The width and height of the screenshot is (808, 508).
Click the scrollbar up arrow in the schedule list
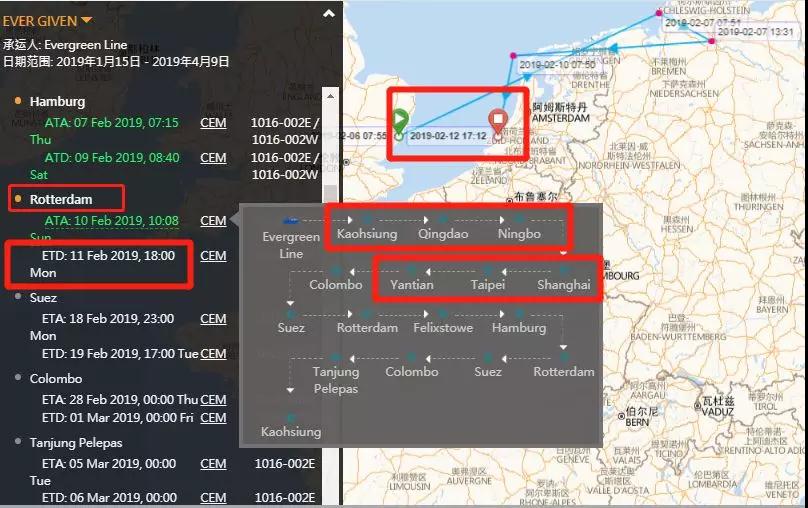click(330, 96)
